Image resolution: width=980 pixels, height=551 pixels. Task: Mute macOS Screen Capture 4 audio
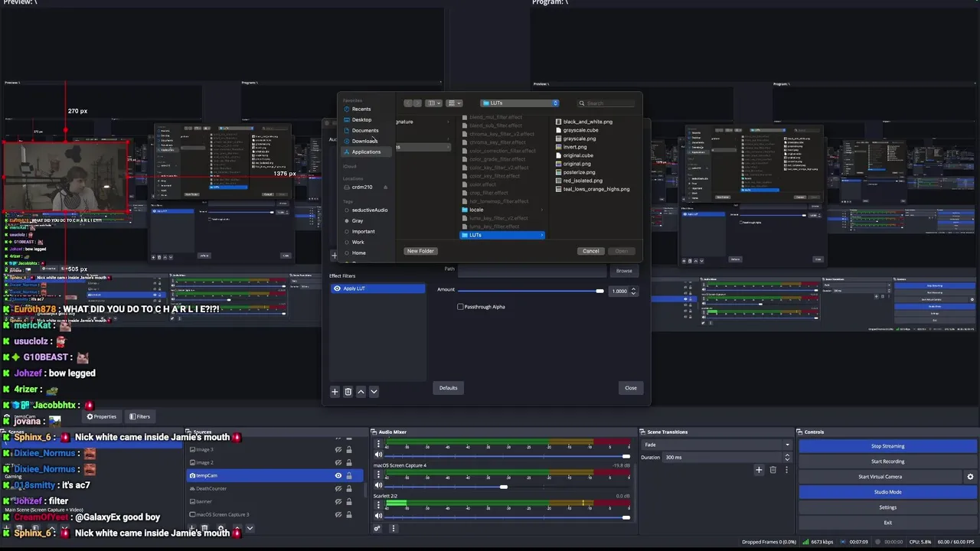point(377,486)
